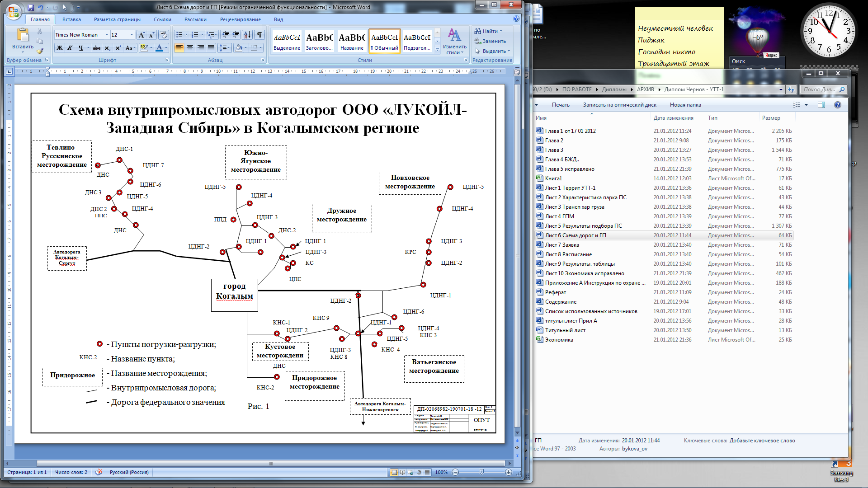Viewport: 868px width, 488px height.
Task: Toggle the show paragraph marks (¶) icon
Action: tap(259, 35)
